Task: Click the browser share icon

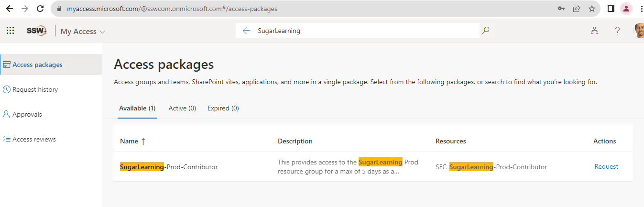Action: point(577,9)
